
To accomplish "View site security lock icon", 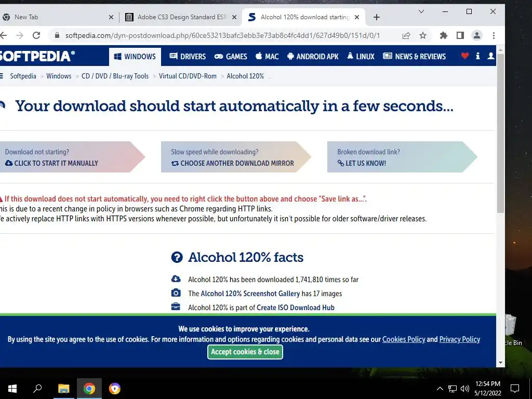I will click(57, 35).
